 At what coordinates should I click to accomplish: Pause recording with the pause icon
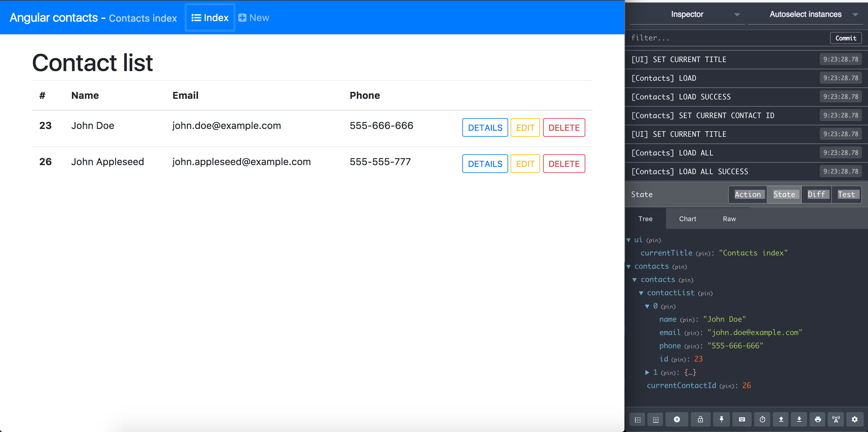[x=677, y=419]
